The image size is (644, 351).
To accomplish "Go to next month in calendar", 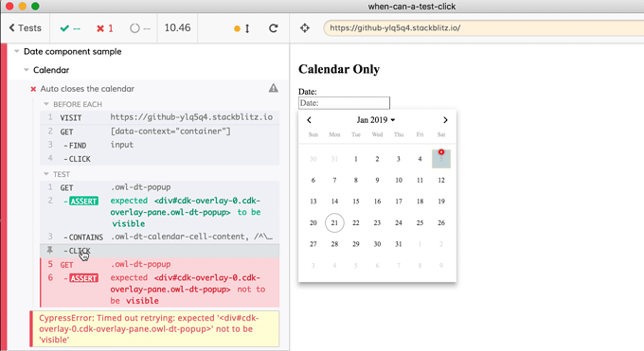I will pyautogui.click(x=445, y=120).
